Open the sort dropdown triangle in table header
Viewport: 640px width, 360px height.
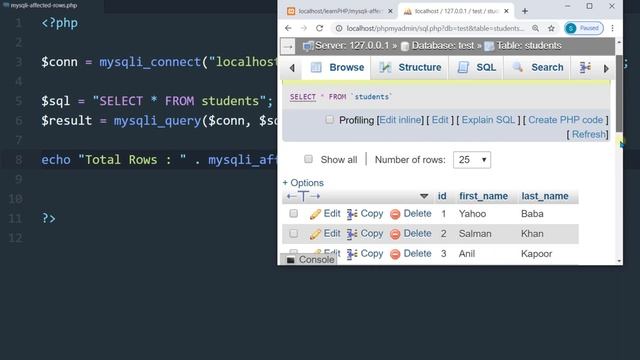click(424, 197)
